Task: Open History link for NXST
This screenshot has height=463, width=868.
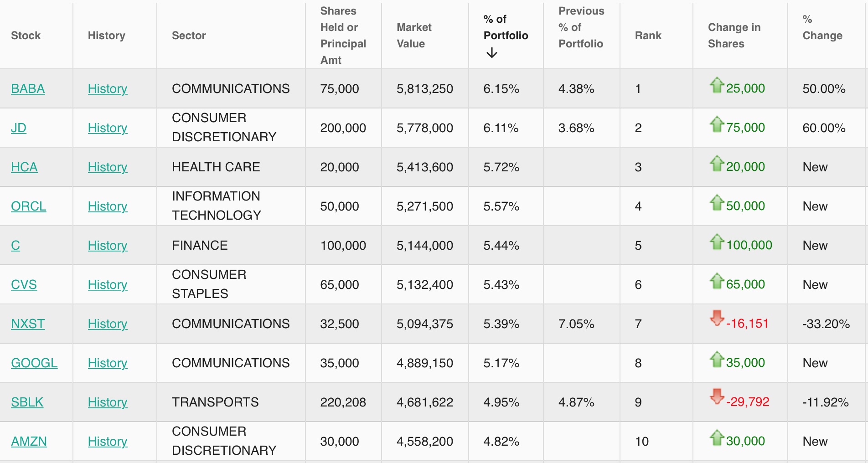Action: pos(108,324)
